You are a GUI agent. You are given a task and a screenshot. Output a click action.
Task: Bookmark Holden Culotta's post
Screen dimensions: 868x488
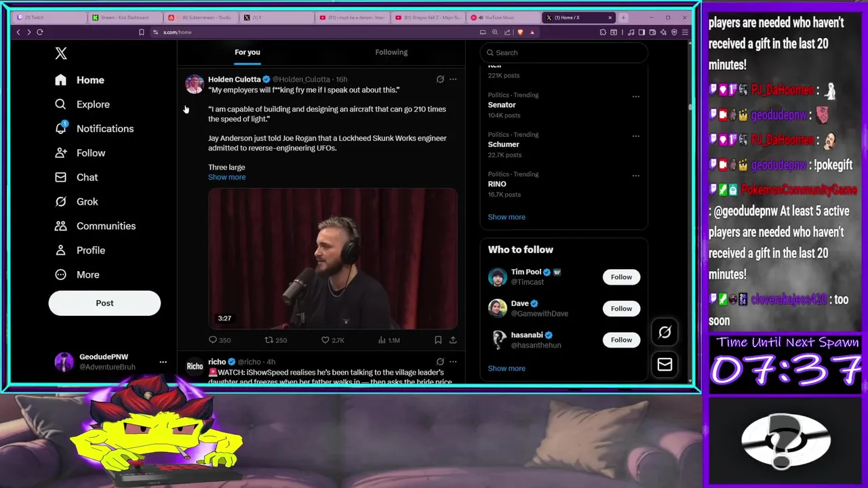click(438, 340)
